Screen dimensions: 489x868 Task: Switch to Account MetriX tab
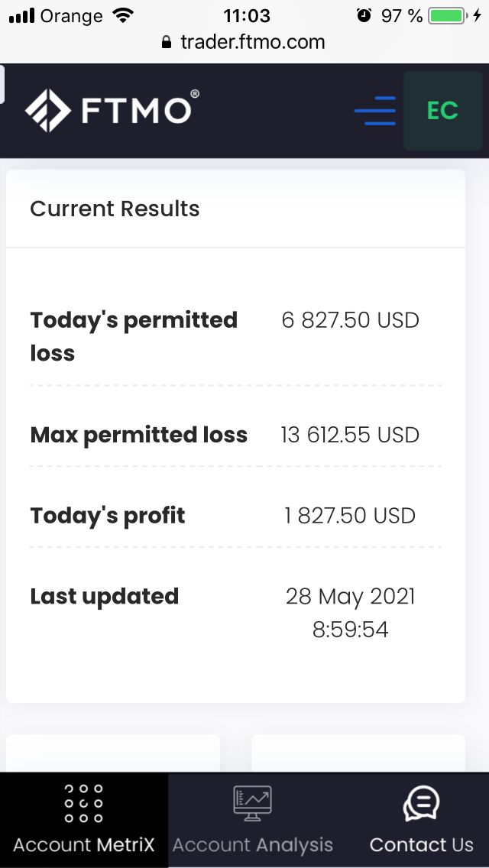[x=83, y=844]
